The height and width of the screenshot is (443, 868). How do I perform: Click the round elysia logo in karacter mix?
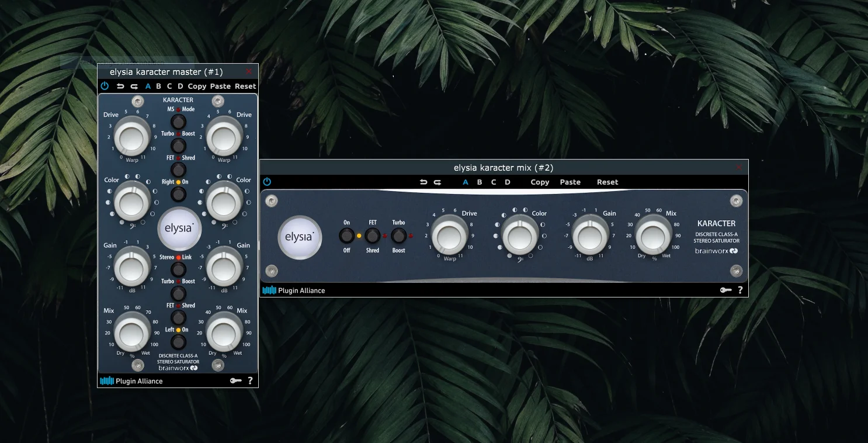pyautogui.click(x=300, y=237)
